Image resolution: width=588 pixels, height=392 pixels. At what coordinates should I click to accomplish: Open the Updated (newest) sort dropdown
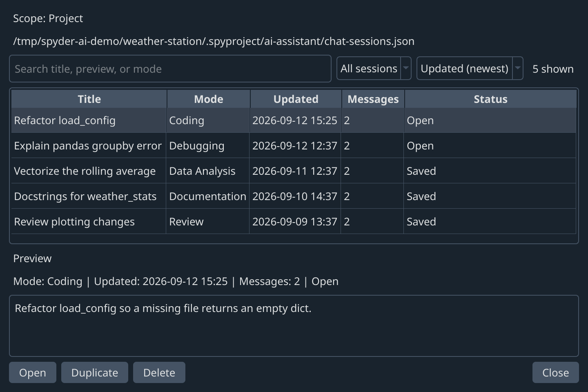(x=470, y=69)
